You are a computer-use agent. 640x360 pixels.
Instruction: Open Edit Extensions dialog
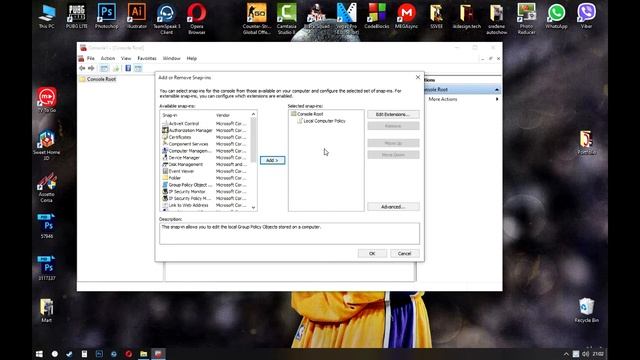[x=393, y=115]
